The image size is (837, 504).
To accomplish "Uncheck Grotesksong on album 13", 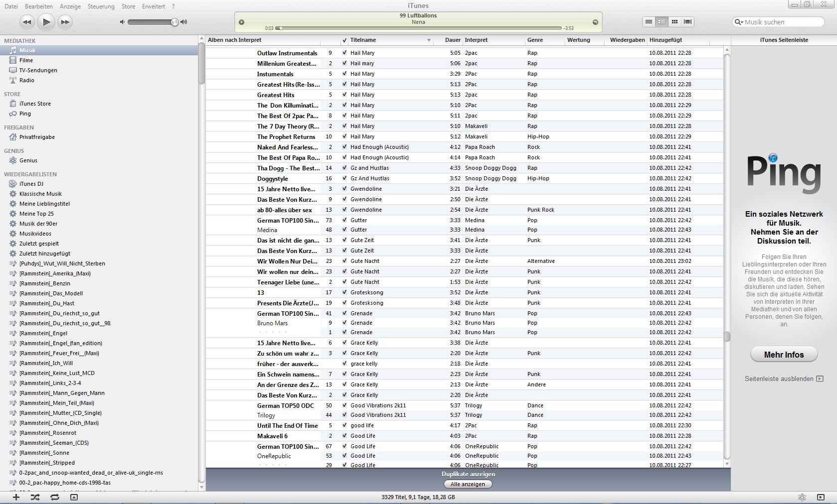I will click(344, 292).
